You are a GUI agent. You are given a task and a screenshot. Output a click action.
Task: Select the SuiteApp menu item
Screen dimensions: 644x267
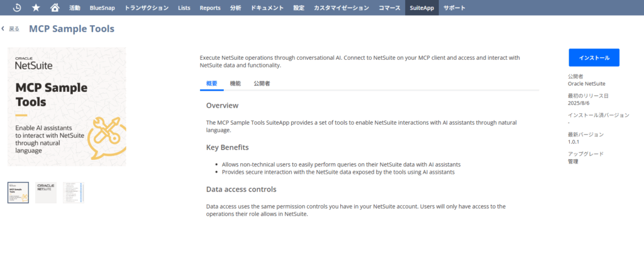[x=422, y=8]
